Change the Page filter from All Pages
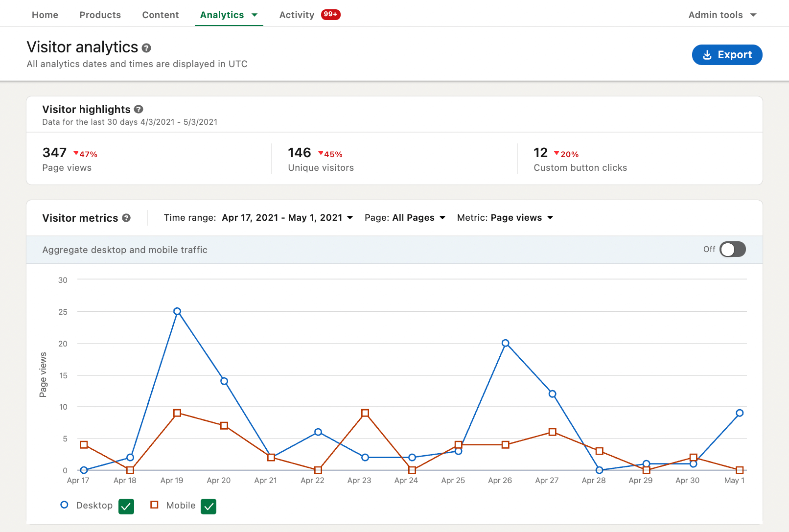This screenshot has height=532, width=789. 418,217
